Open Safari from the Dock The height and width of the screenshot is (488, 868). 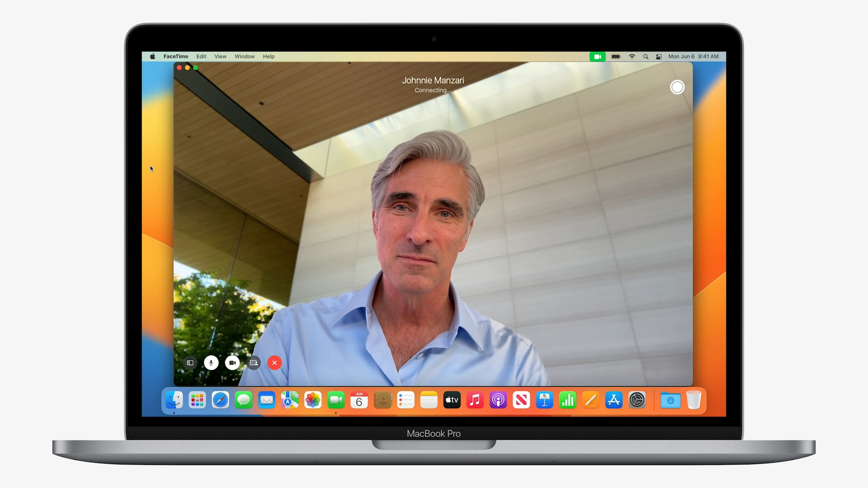click(220, 400)
